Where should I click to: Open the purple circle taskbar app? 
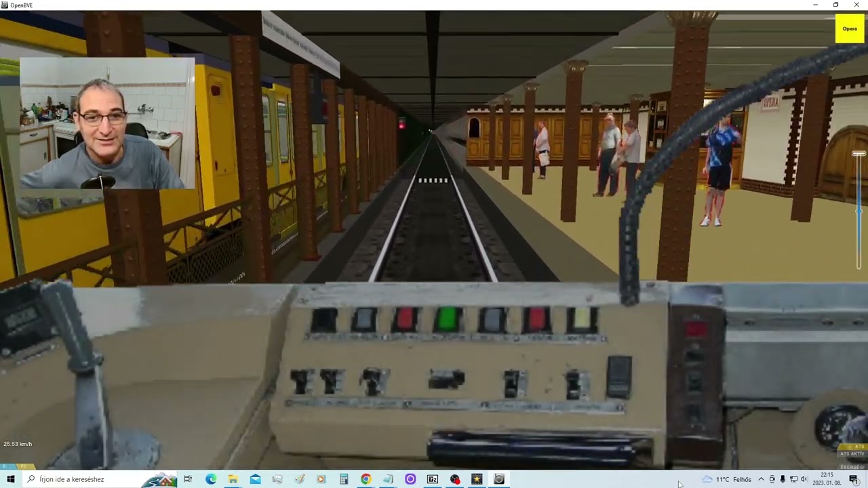pos(410,479)
